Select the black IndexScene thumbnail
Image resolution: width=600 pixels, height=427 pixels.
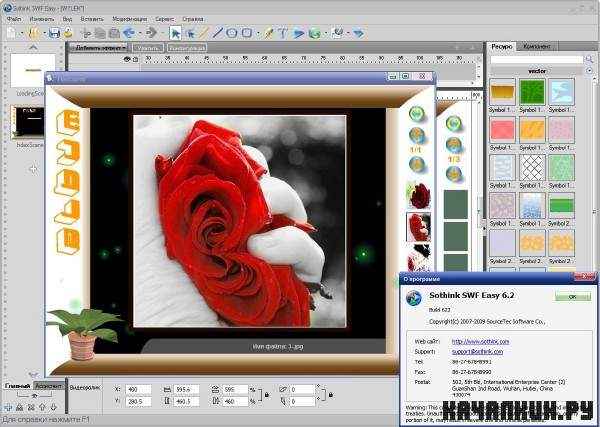28,122
